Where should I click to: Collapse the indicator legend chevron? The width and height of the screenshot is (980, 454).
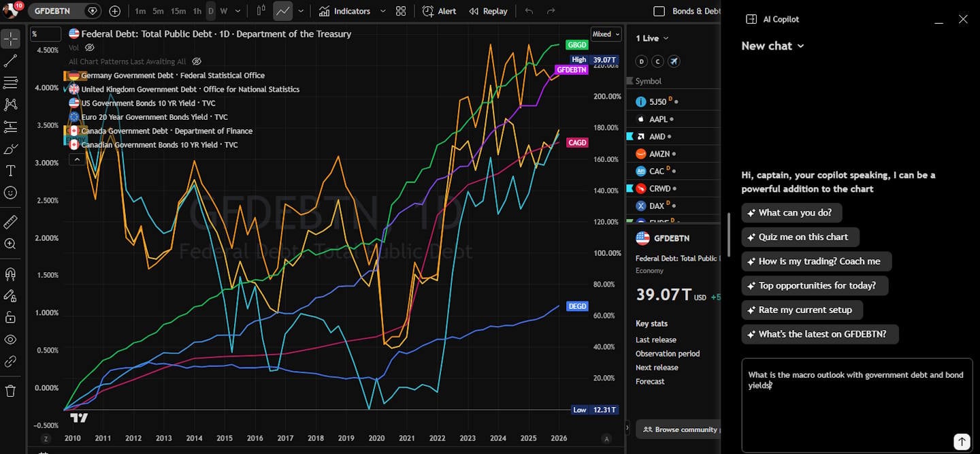[x=77, y=159]
